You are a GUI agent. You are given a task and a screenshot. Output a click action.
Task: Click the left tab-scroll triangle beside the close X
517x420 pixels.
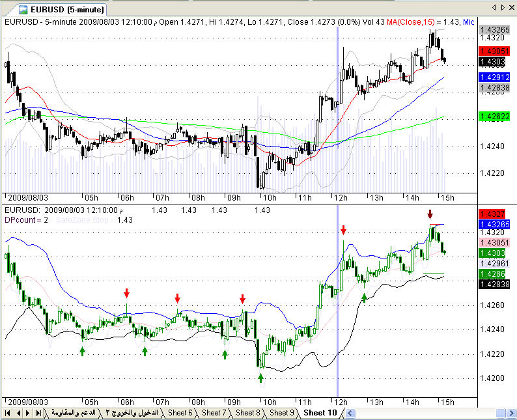[x=494, y=7]
